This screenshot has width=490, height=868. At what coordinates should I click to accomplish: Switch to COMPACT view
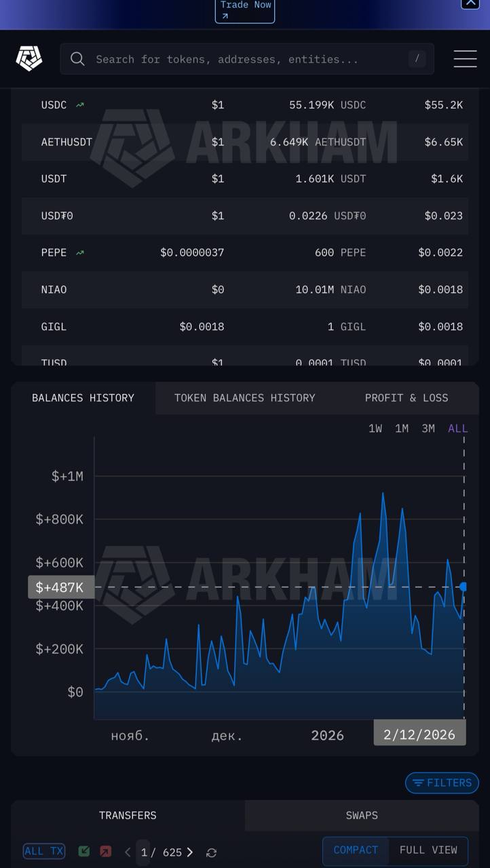[x=356, y=850]
